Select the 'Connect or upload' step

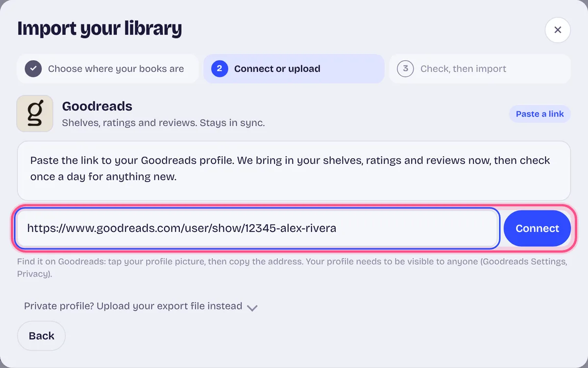(x=294, y=69)
